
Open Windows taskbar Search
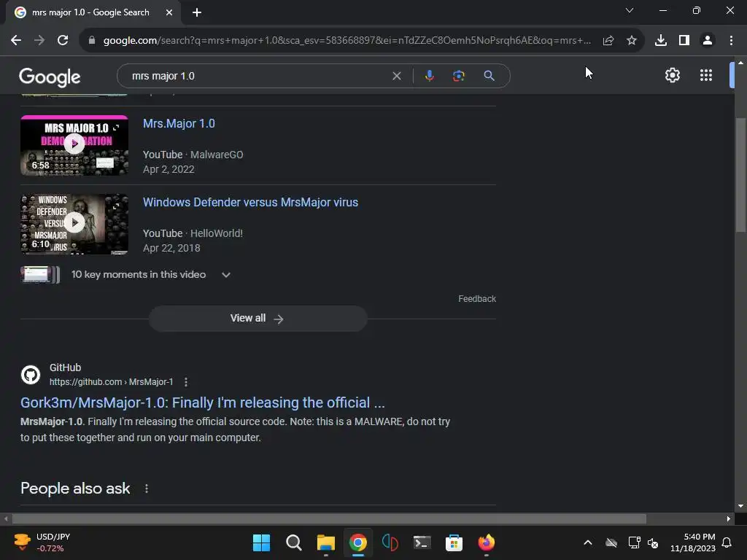pyautogui.click(x=293, y=542)
